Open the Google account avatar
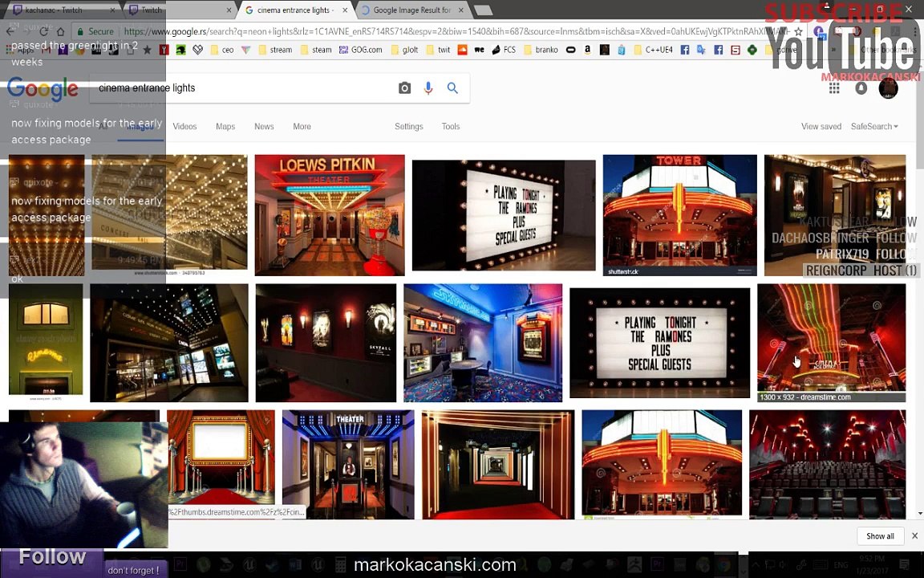The image size is (924, 578). click(x=888, y=88)
